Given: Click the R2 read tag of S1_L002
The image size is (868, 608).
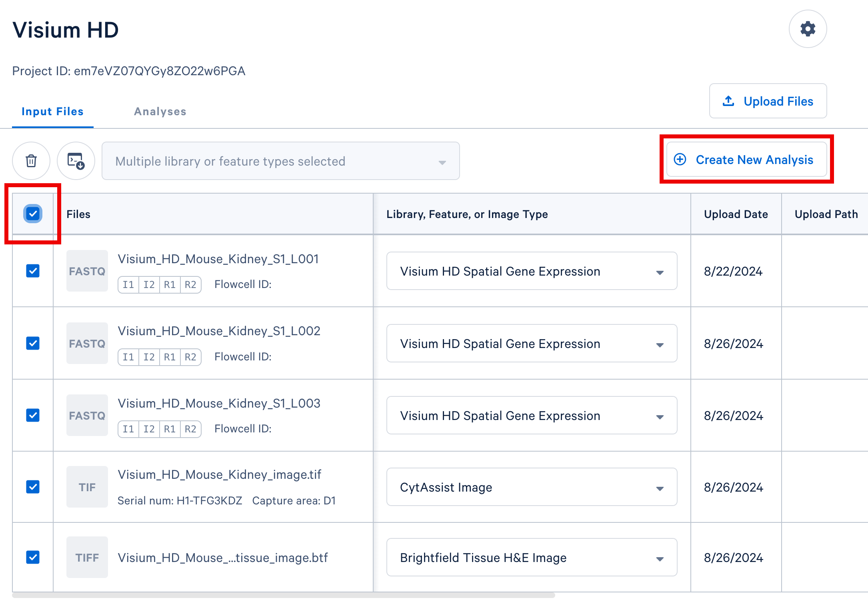Looking at the screenshot, I should (x=190, y=357).
